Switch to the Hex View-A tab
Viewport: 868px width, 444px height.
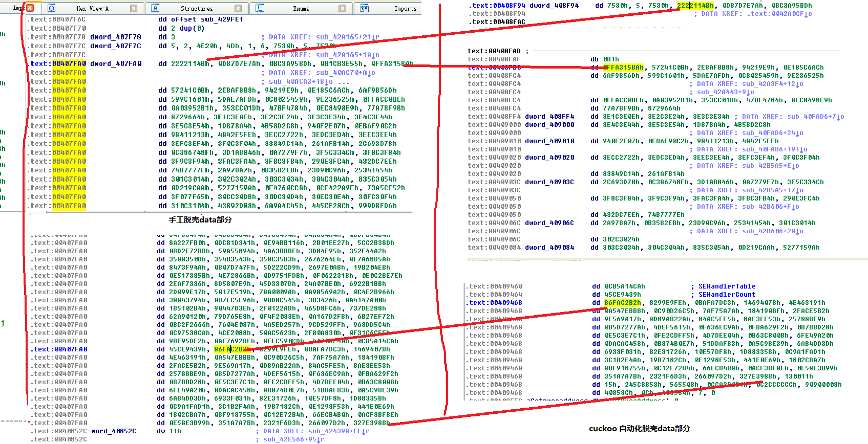92,8
